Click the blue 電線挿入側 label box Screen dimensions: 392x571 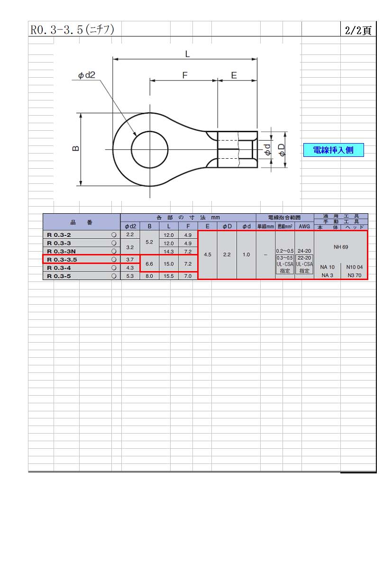pos(334,150)
